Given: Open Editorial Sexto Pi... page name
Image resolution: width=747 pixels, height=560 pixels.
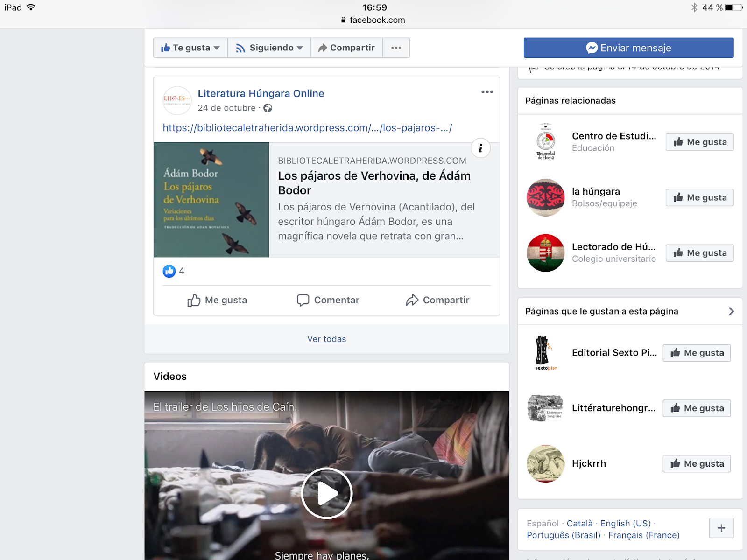Looking at the screenshot, I should point(614,353).
